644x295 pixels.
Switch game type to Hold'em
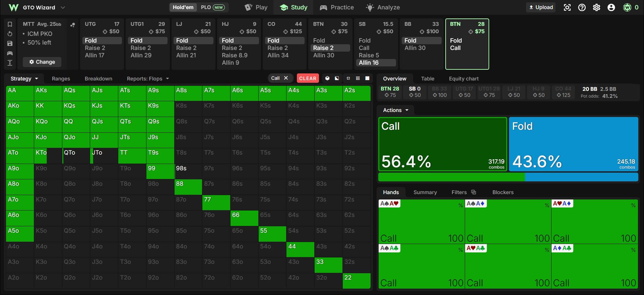point(183,7)
